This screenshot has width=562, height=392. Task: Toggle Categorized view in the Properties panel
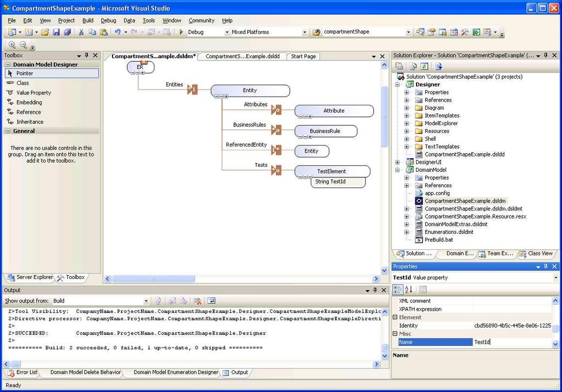397,289
